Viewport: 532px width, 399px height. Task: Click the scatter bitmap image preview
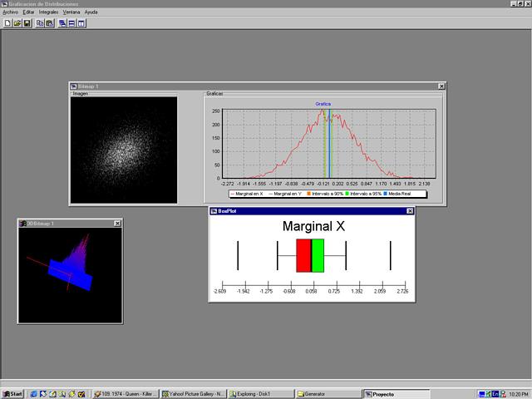(x=123, y=150)
